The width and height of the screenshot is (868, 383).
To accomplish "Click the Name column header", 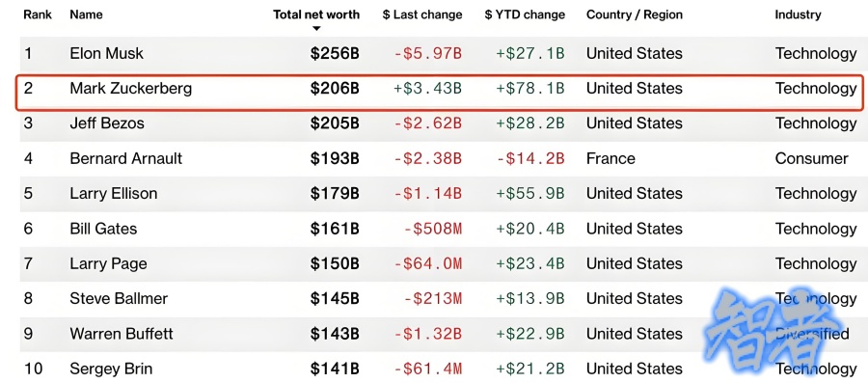I will pos(86,14).
